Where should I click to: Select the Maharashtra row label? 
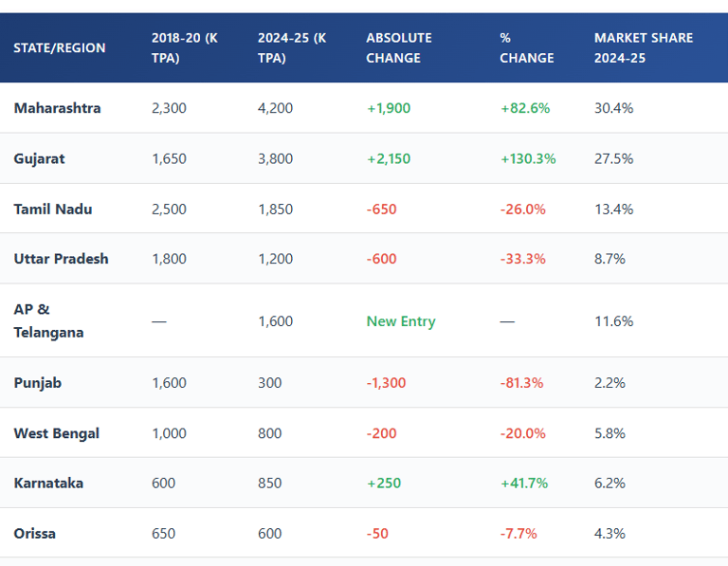[x=57, y=108]
